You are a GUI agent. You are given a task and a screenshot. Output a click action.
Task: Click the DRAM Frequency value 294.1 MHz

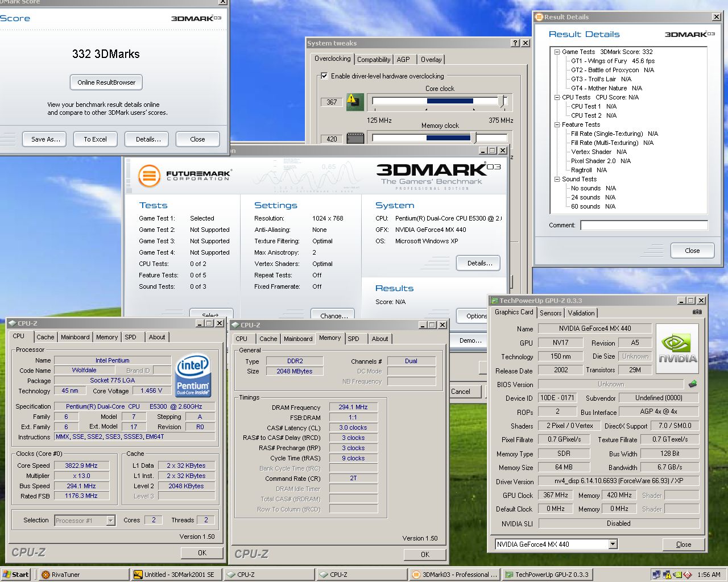point(353,407)
